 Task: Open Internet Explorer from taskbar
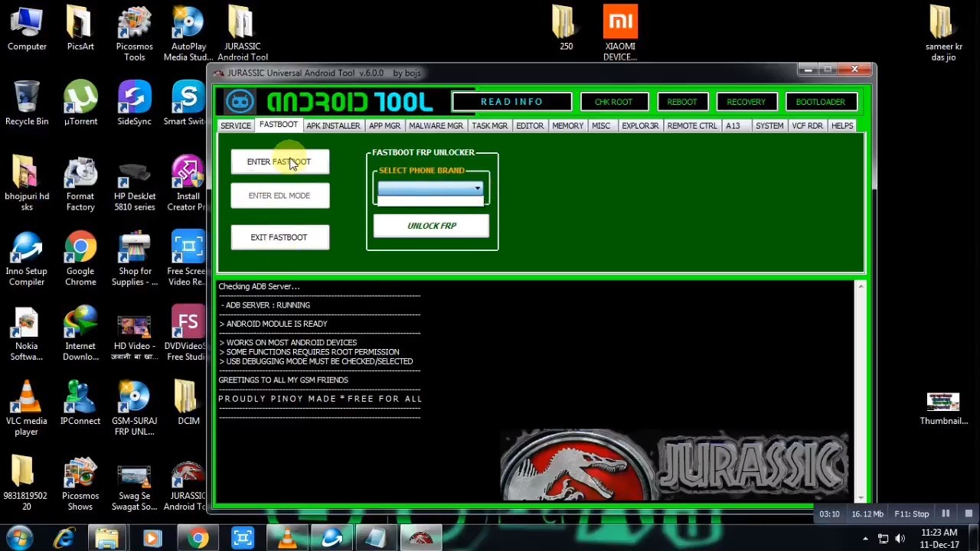tap(64, 539)
